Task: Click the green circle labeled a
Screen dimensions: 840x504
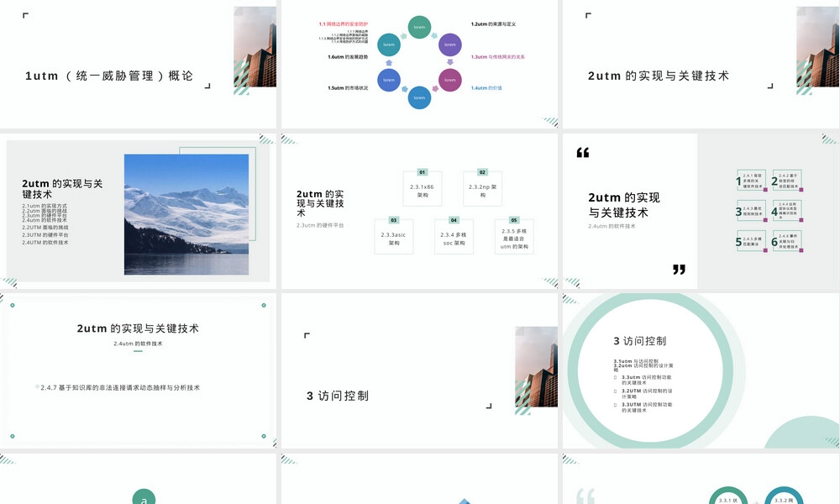Action: pos(144,496)
